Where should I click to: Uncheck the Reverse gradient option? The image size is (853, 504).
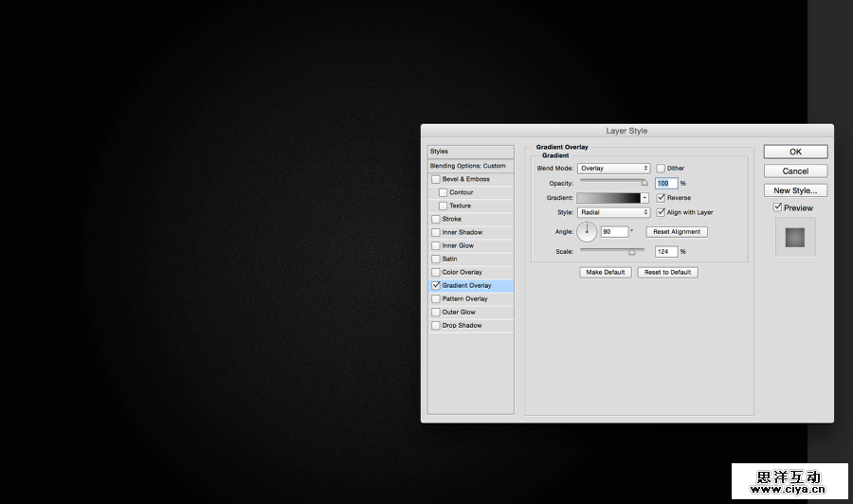click(661, 198)
